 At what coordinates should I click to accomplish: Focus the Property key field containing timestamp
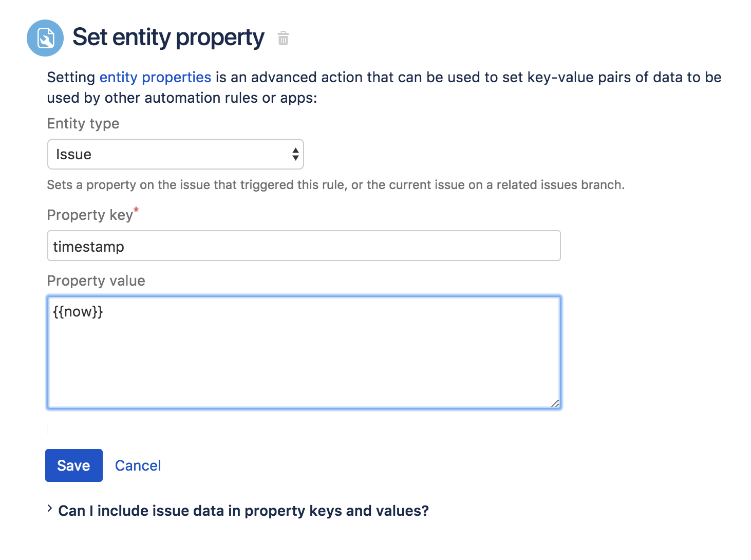pyautogui.click(x=303, y=246)
